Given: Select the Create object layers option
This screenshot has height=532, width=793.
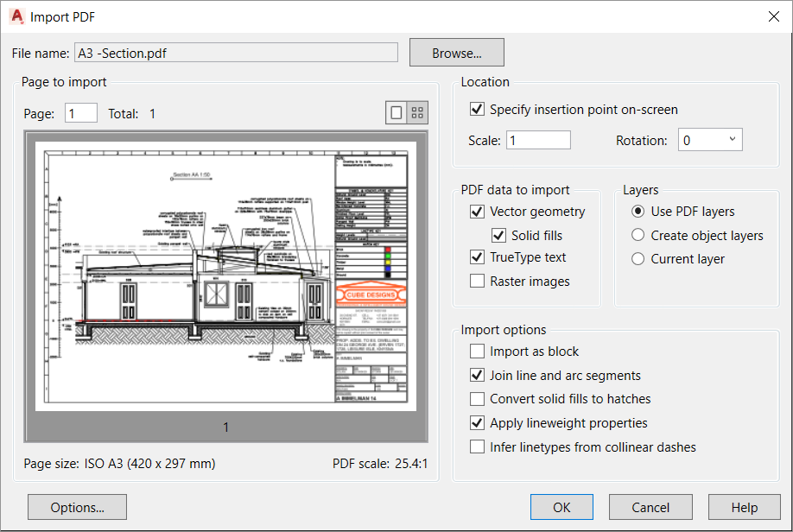Looking at the screenshot, I should coord(638,235).
